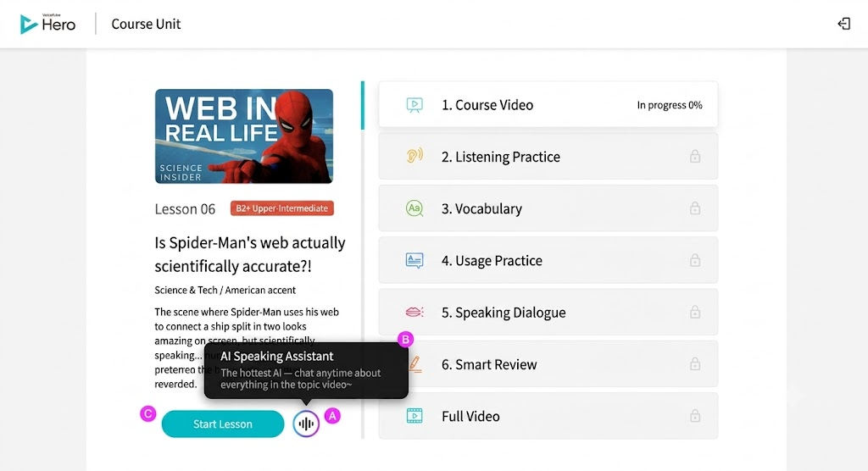This screenshot has width=868, height=471.
Task: Click the VoiceTube Hero logo
Action: click(x=47, y=24)
